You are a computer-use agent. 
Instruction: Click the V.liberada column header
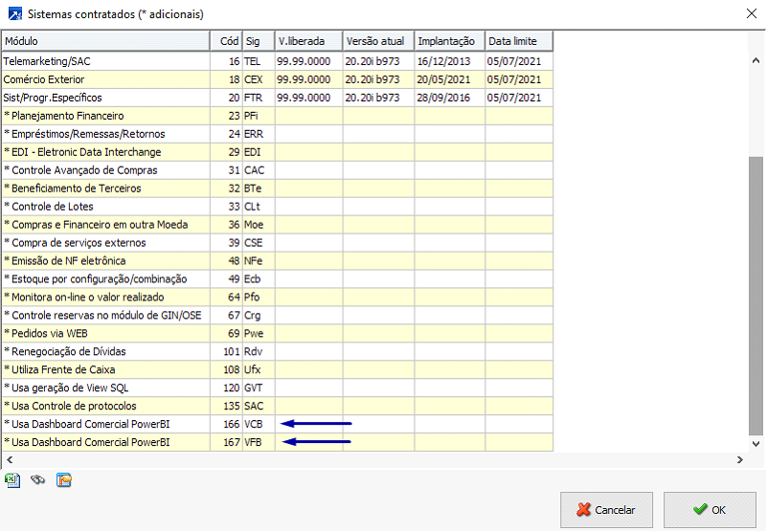[x=308, y=41]
